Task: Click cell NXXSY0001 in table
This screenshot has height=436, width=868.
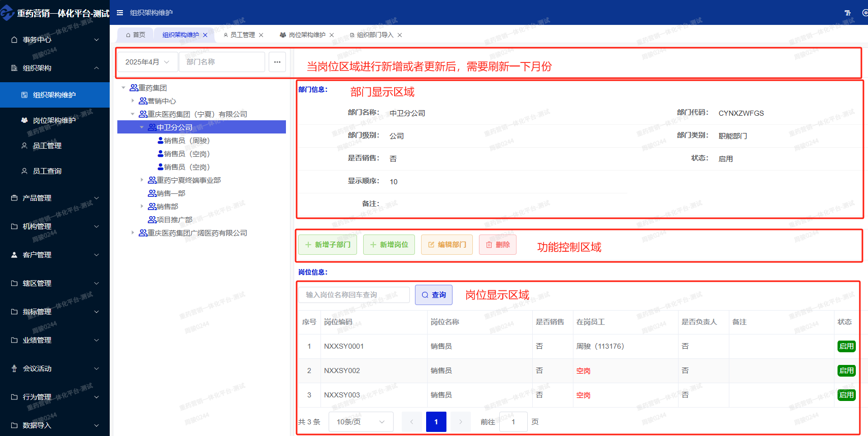Action: click(344, 346)
